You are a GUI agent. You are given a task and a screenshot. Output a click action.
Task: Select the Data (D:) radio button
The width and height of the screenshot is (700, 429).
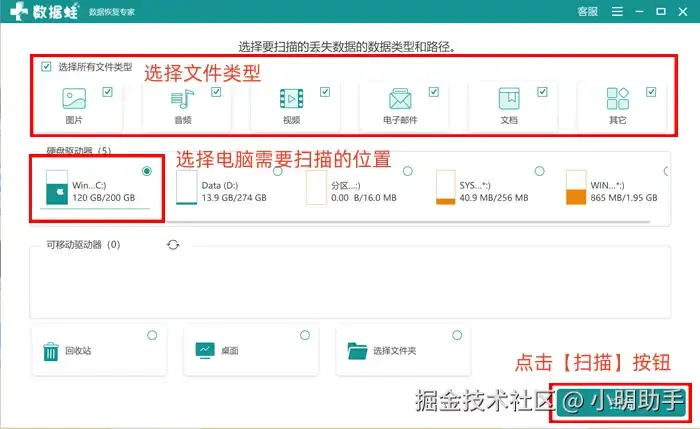pos(278,171)
